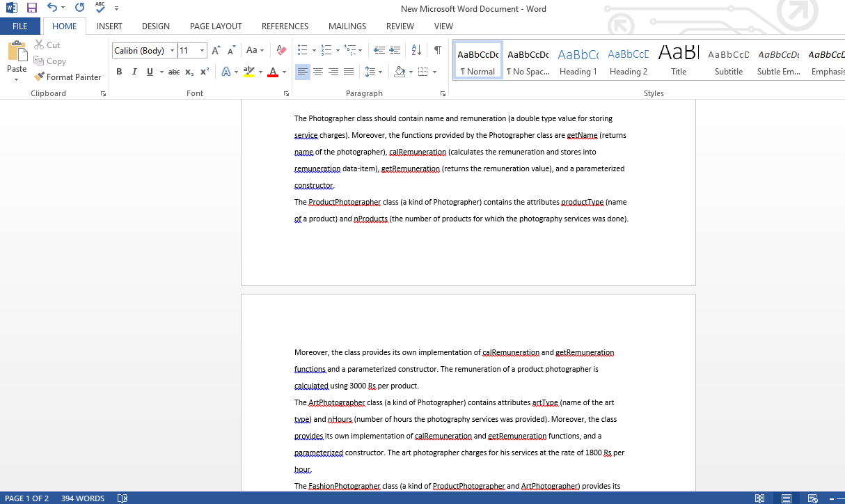Click PAGE 1 OF 2 in status bar
Image resolution: width=845 pixels, height=504 pixels.
click(x=26, y=498)
